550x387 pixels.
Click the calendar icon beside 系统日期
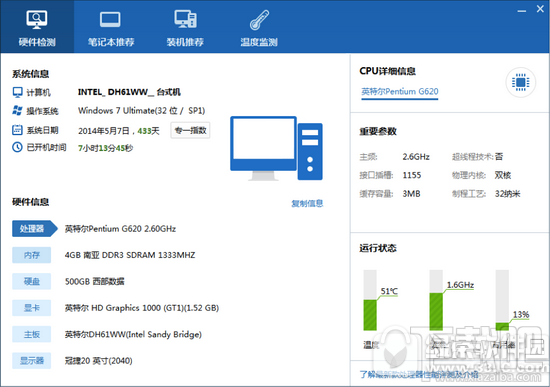click(18, 130)
